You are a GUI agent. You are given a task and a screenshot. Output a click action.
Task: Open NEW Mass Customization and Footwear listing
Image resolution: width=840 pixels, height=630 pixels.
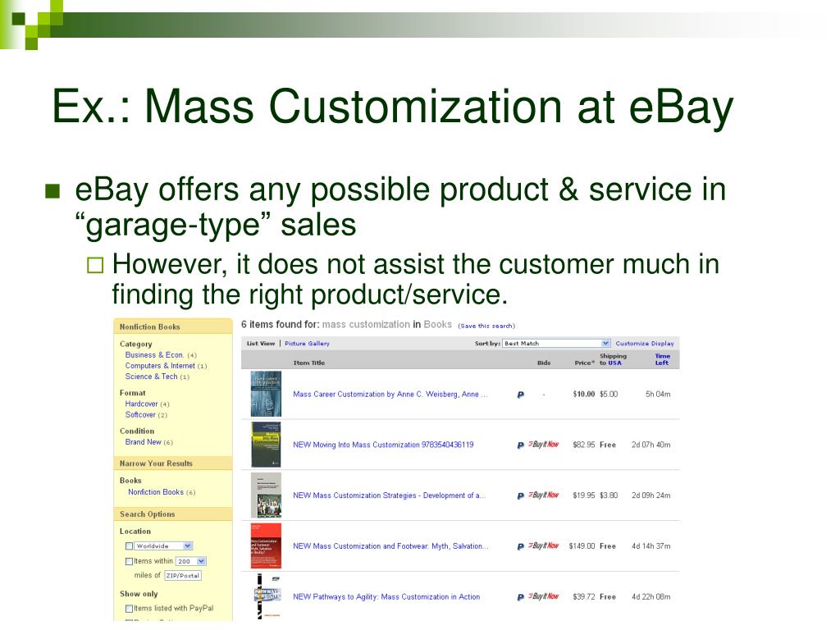(390, 546)
